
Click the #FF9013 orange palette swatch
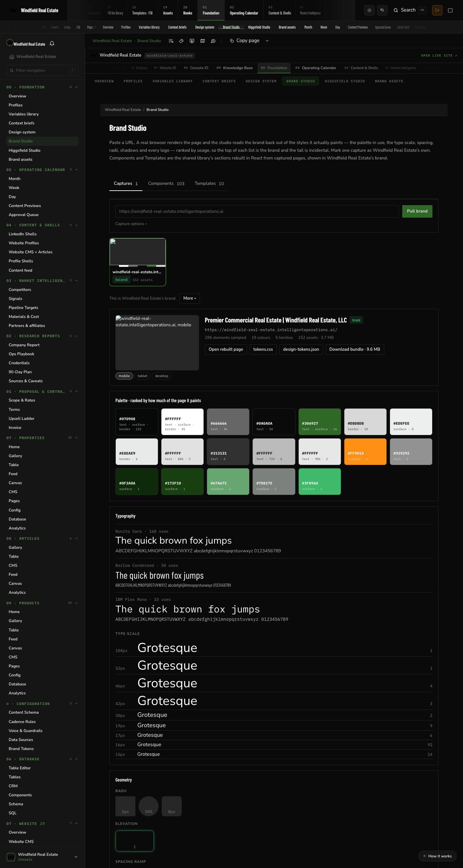[365, 452]
